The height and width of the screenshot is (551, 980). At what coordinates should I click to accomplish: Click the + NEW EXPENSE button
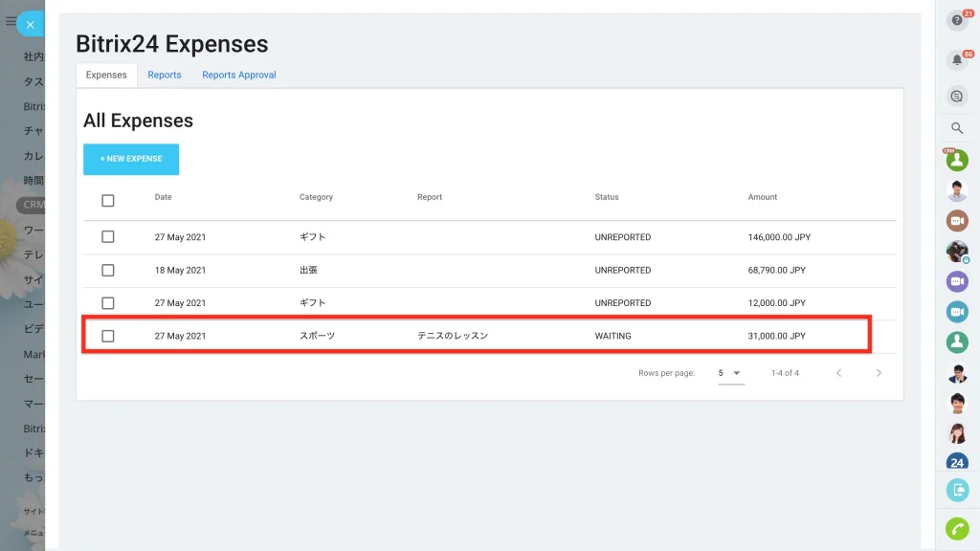point(131,160)
